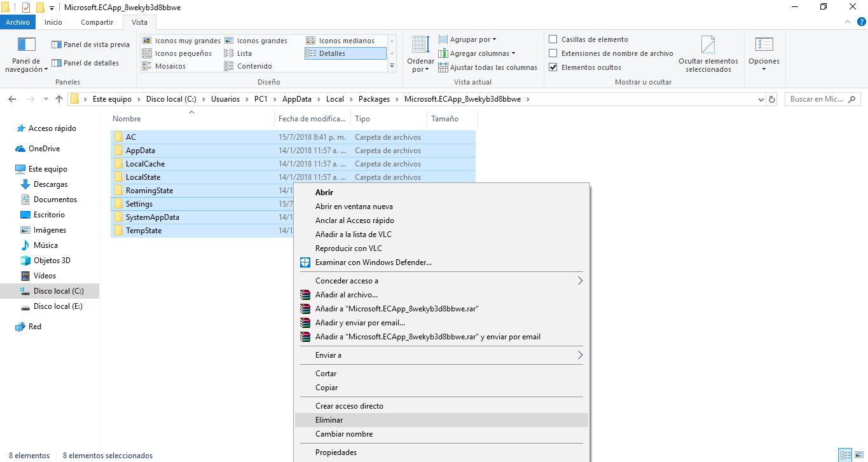Open the Ordenar por menu
Viewport: 868px width, 462px height.
coord(420,54)
